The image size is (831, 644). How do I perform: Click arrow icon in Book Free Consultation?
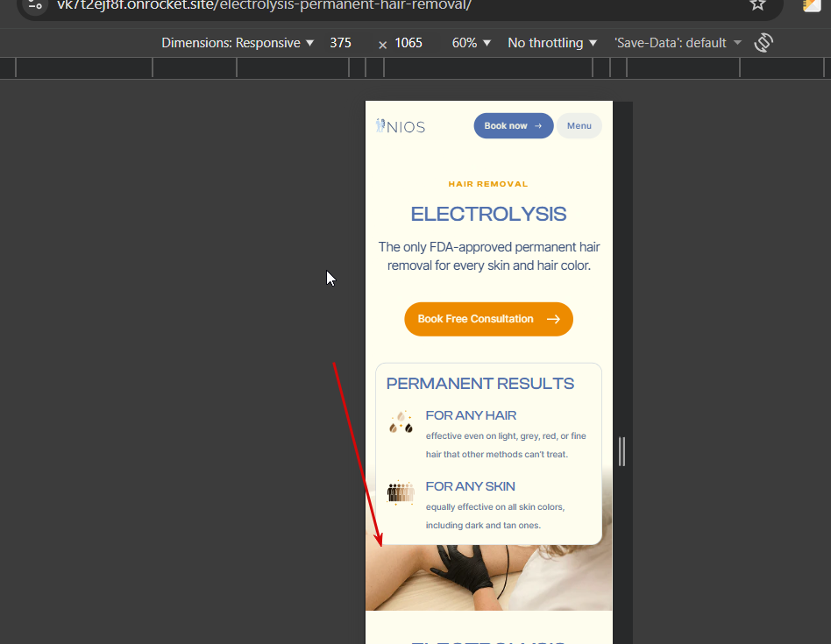(x=553, y=319)
